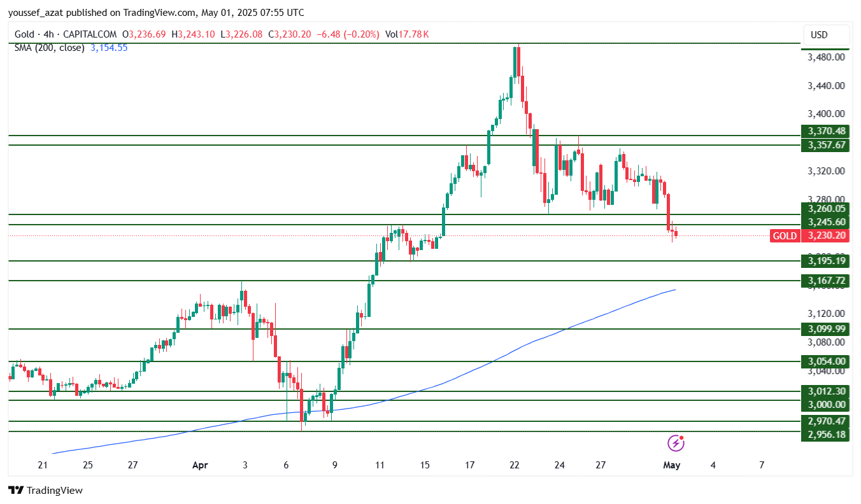Viewport: 861px width, 504px height.
Task: Select the 3,167.72 support level label
Action: click(x=826, y=281)
